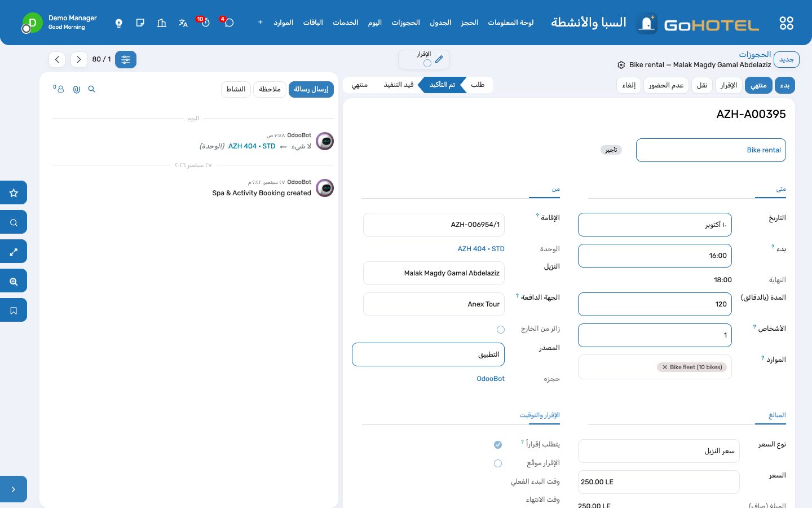The image size is (812, 508).
Task: Click the pencil edit icon for الإقرار
Action: coord(439,59)
